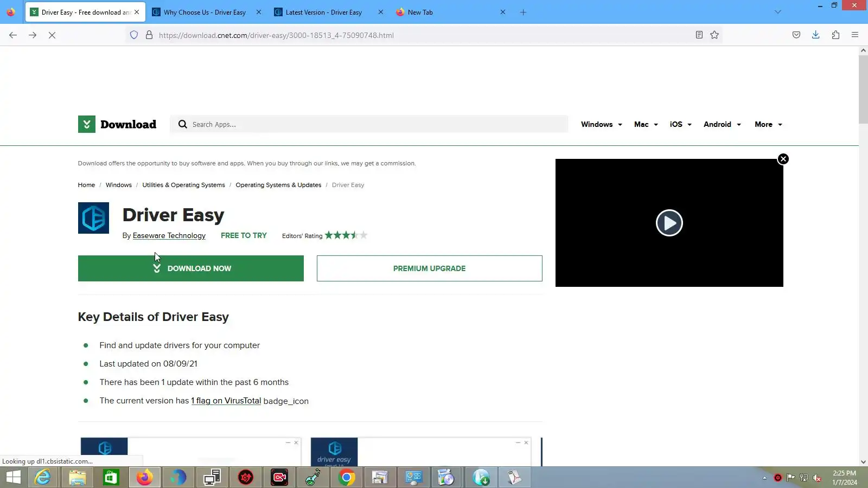The width and height of the screenshot is (868, 488).
Task: Click the muted volume tray icon
Action: click(x=817, y=478)
